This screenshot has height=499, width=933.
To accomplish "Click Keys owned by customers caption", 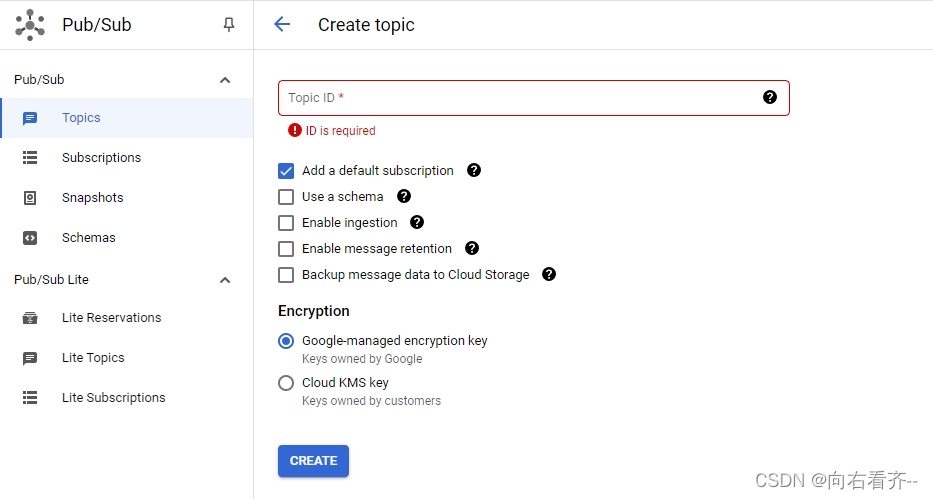I will [x=371, y=401].
